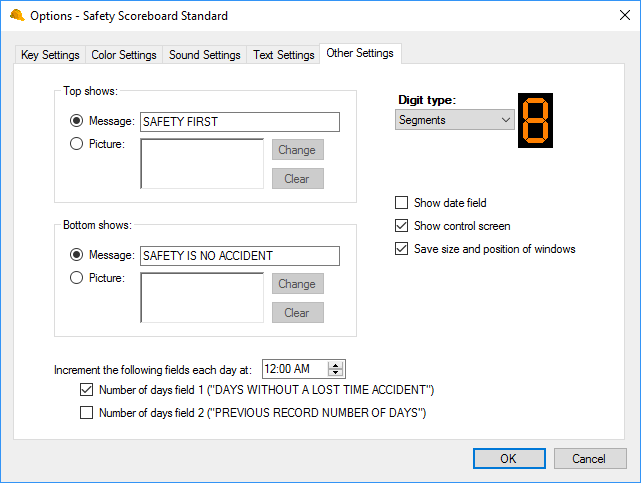The width and height of the screenshot is (641, 483).
Task: Click the bottom message text field
Action: coord(240,256)
